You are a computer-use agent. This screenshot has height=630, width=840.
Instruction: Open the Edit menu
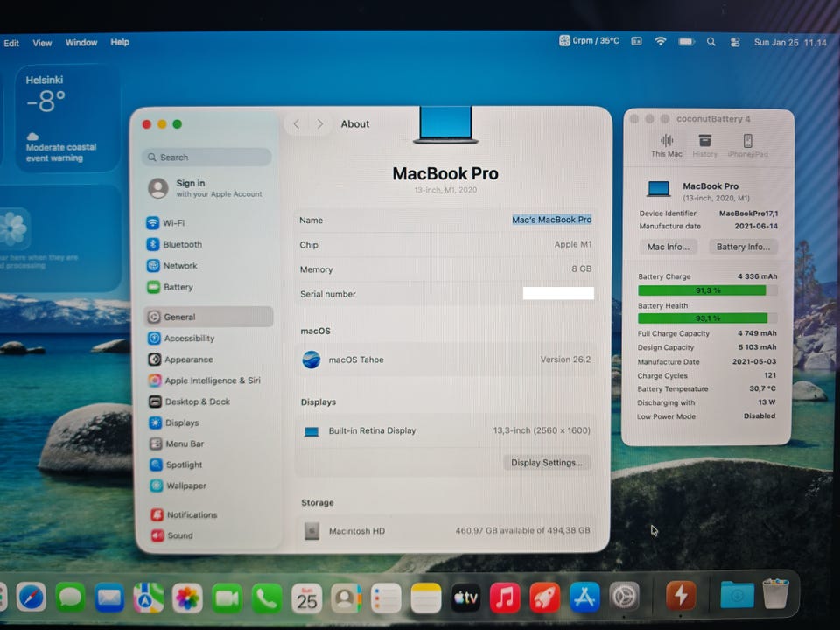pos(11,44)
